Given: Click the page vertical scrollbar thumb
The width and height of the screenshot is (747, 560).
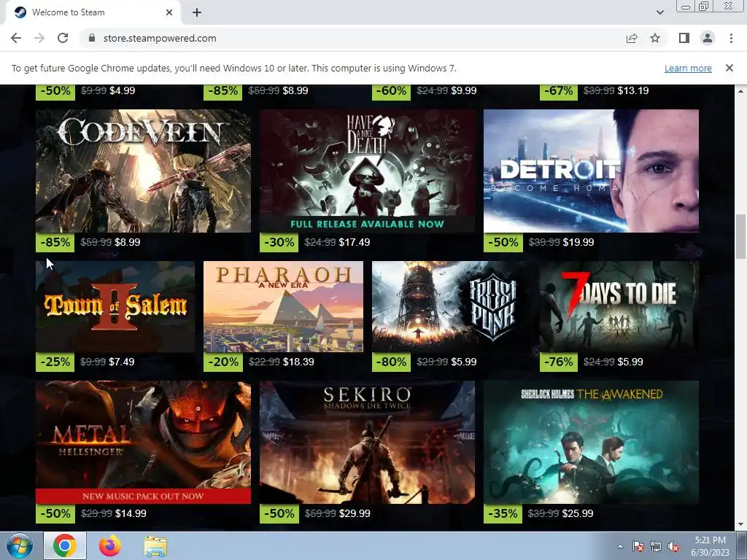Looking at the screenshot, I should pos(741,237).
